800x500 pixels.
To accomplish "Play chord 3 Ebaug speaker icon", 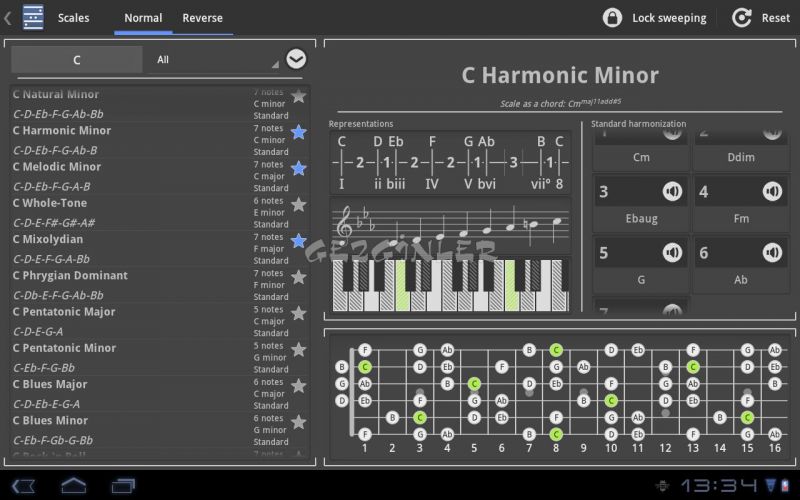I will tap(672, 191).
